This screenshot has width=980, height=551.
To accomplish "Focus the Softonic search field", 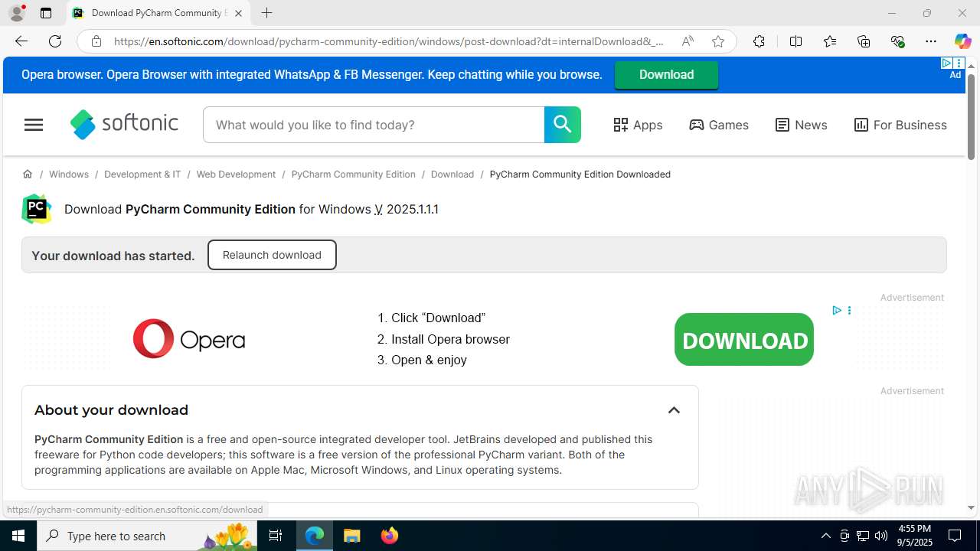I will [x=374, y=125].
